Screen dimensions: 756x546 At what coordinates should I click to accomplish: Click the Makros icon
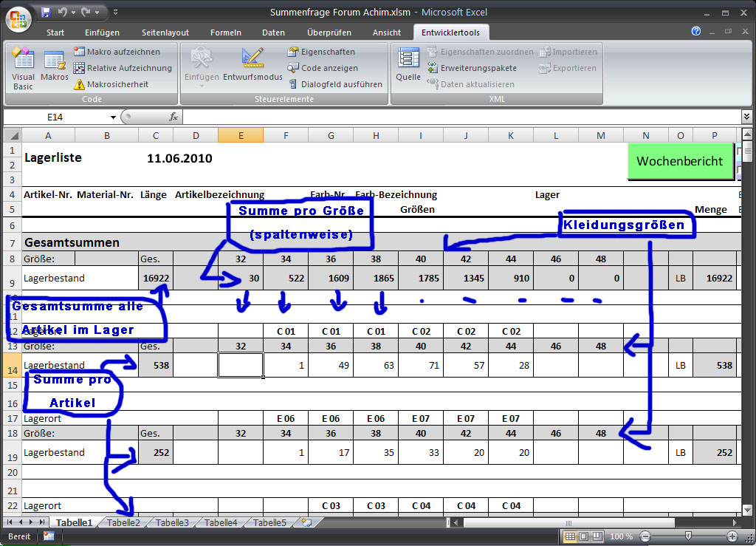[55, 68]
